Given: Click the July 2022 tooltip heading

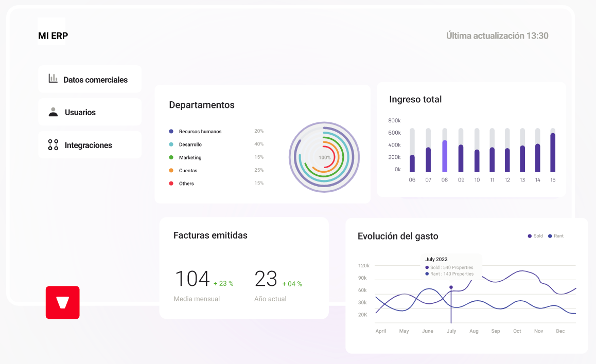Looking at the screenshot, I should tap(436, 259).
